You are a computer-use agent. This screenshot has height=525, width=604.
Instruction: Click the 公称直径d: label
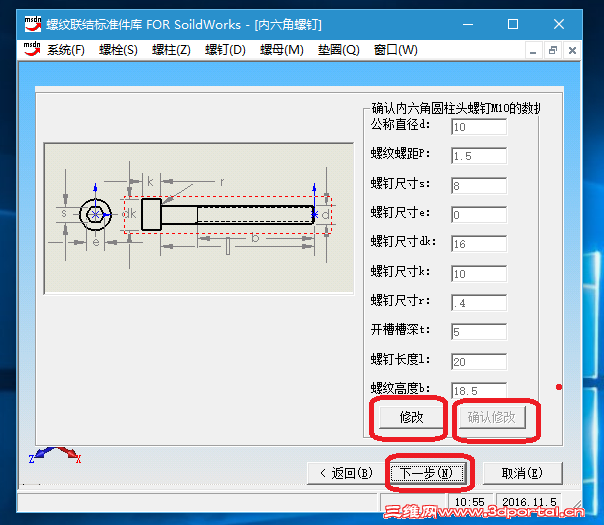(x=400, y=124)
